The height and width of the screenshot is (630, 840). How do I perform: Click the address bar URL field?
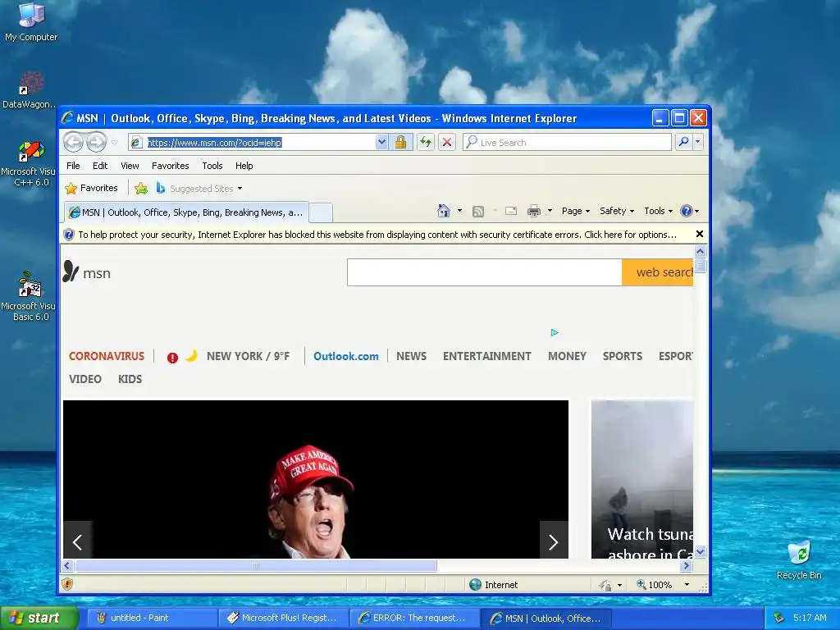tap(260, 142)
